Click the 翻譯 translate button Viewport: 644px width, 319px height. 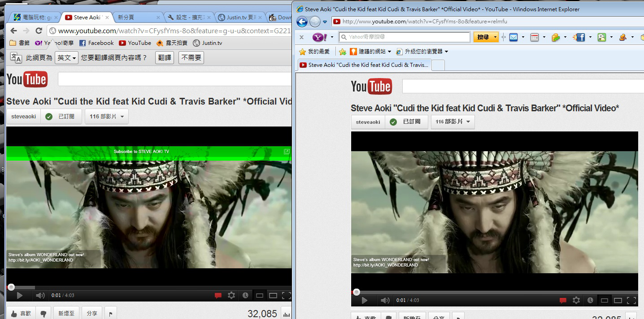(x=165, y=57)
